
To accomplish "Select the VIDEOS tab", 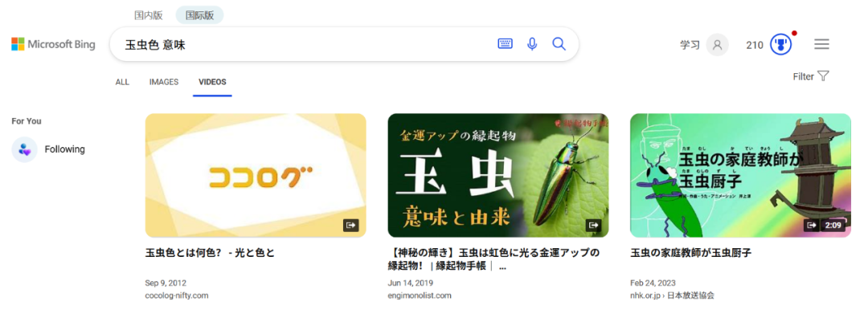I will click(x=212, y=82).
